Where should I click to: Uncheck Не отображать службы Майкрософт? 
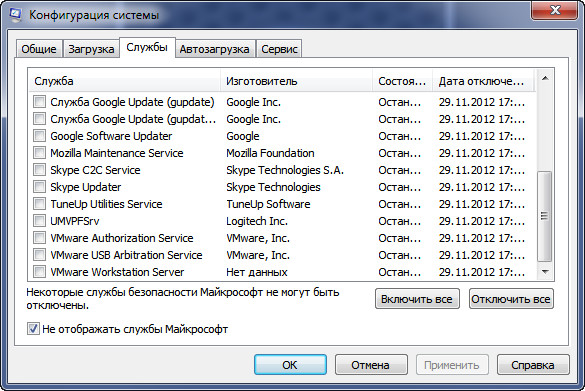33,329
